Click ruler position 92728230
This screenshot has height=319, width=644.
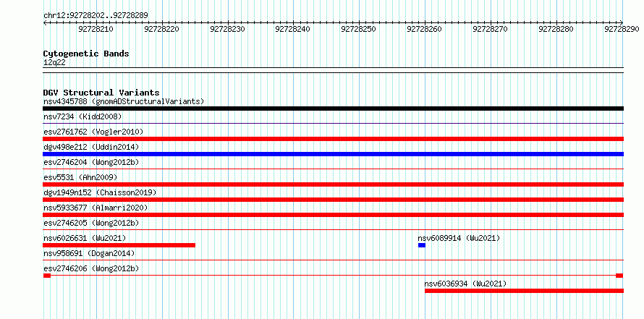227,29
